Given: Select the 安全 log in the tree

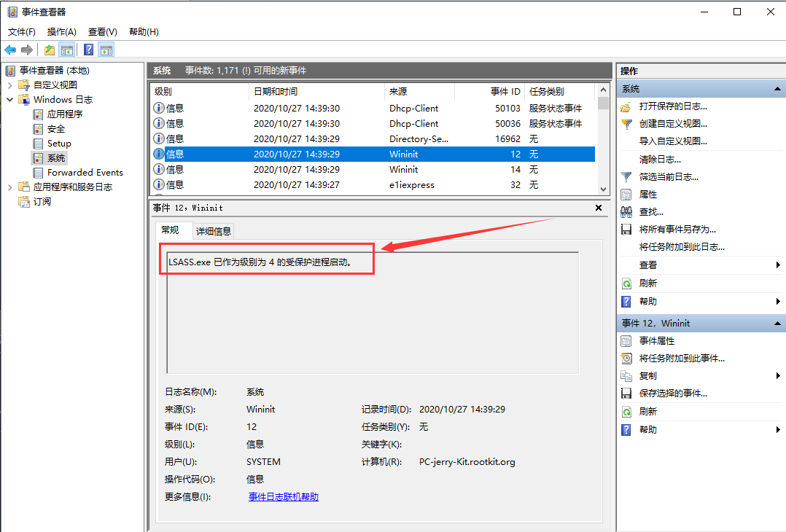Looking at the screenshot, I should click(x=56, y=129).
